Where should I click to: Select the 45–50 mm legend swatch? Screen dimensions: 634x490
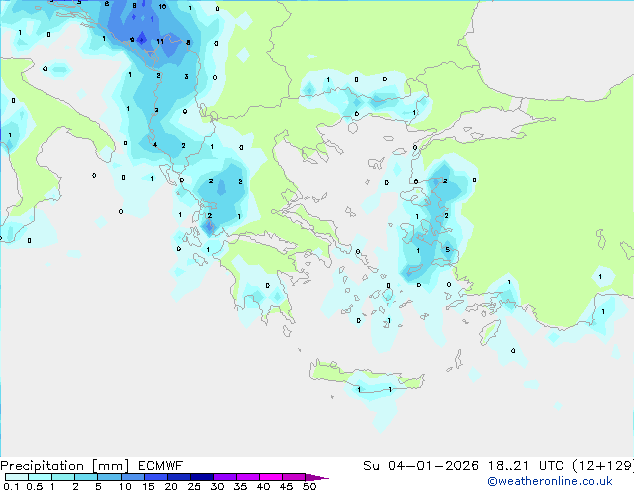(294, 477)
